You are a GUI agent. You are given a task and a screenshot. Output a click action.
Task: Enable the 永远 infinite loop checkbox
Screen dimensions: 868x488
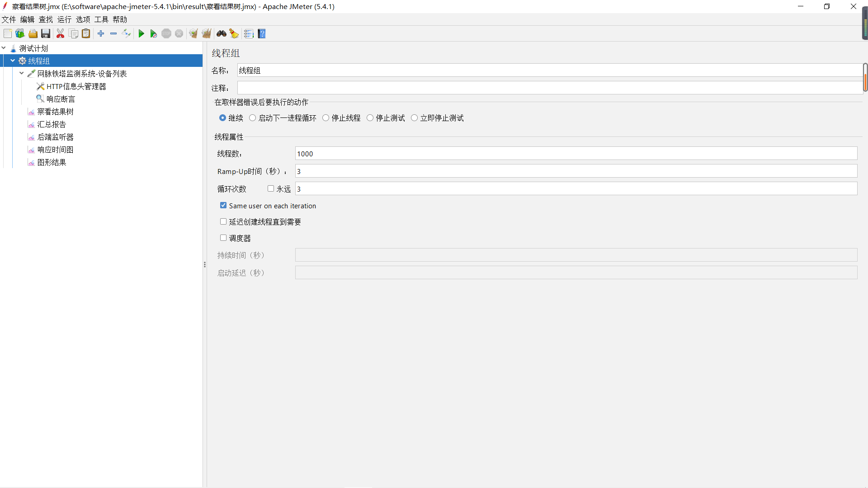271,189
